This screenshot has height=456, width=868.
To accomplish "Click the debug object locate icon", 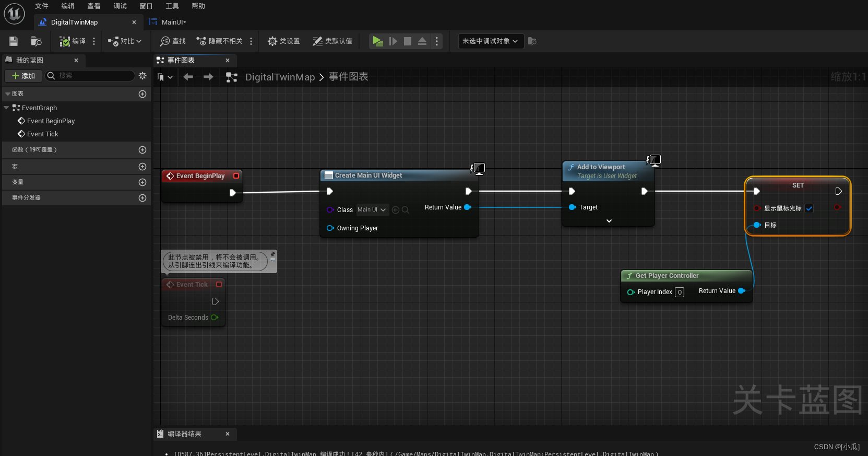I will point(532,41).
